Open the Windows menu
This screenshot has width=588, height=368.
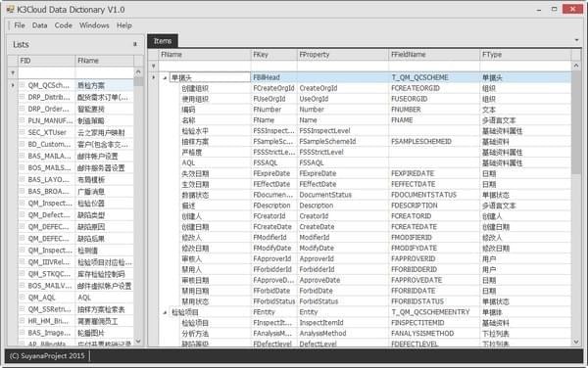pos(94,25)
